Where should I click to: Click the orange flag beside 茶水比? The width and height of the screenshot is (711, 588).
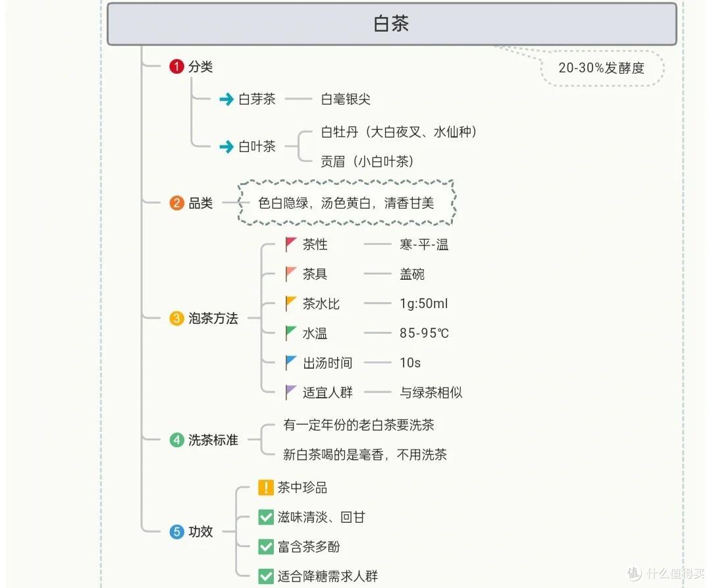click(x=291, y=304)
